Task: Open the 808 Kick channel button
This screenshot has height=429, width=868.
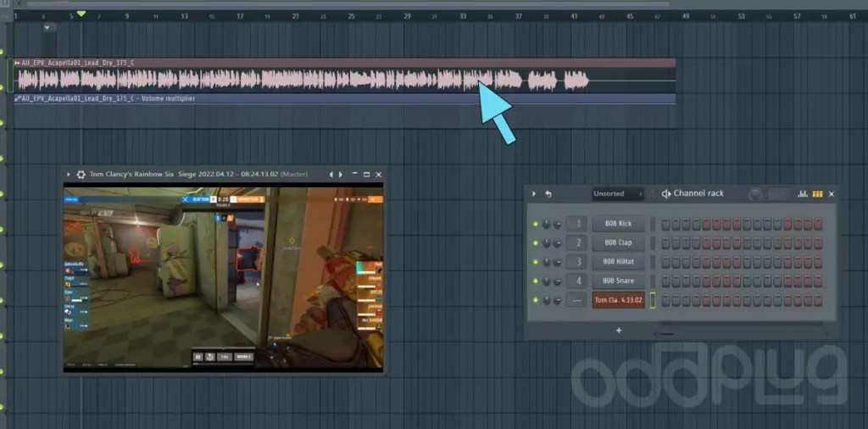Action: 618,224
